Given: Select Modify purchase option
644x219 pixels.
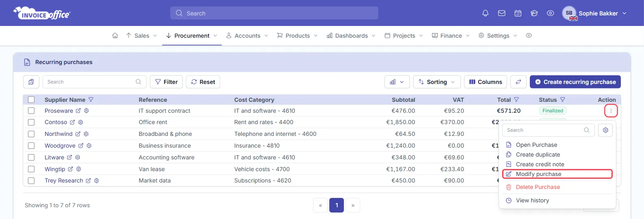Looking at the screenshot, I should tap(557, 174).
